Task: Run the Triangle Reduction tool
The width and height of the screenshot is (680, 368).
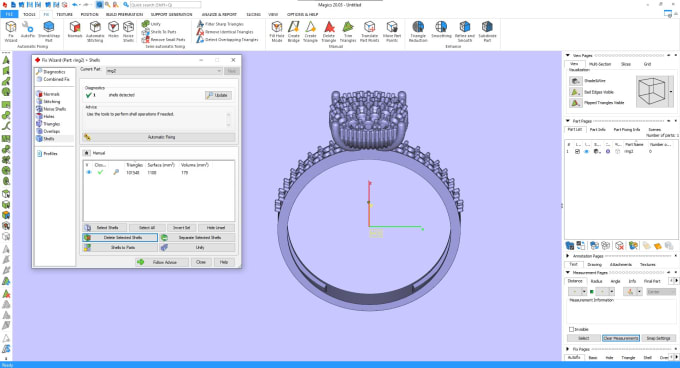Action: tap(418, 31)
